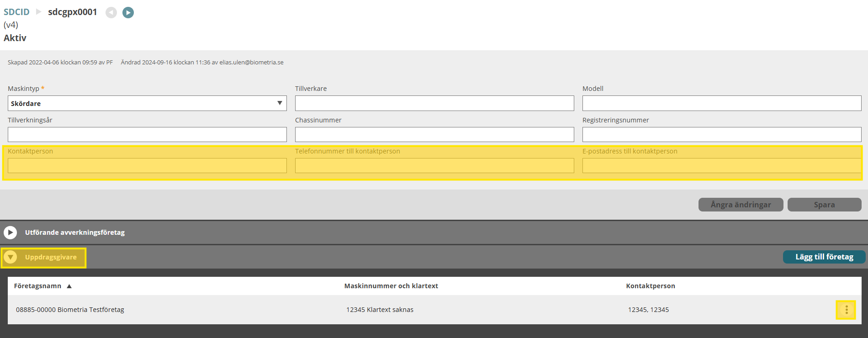The image size is (868, 338).
Task: Click the Kontaktperson input field
Action: point(147,165)
